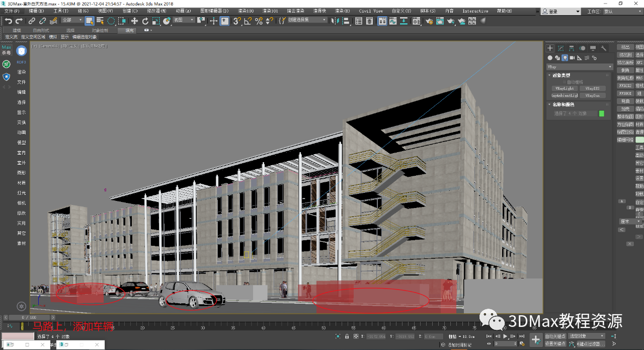Click the VRayLight button
The image size is (644, 350).
[x=564, y=88]
